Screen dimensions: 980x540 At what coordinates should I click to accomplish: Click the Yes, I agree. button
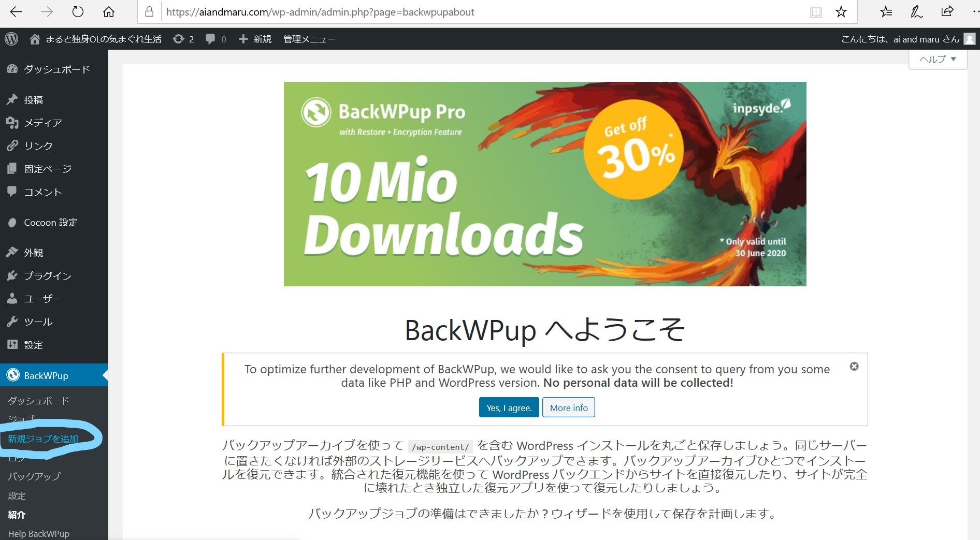tap(509, 407)
